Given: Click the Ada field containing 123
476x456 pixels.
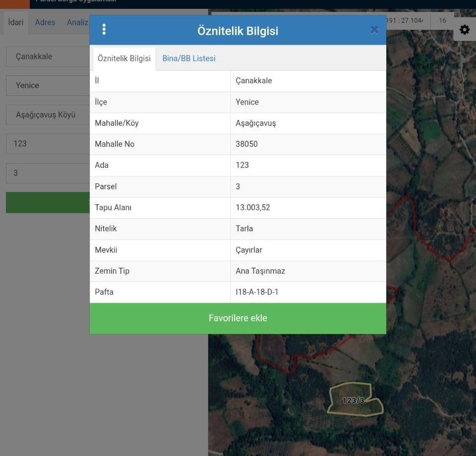Looking at the screenshot, I should 48,144.
